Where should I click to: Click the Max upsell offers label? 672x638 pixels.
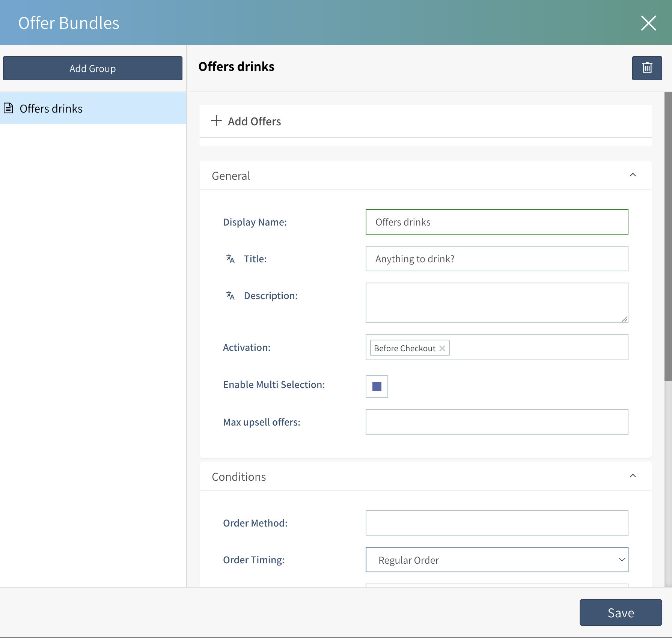pyautogui.click(x=262, y=422)
